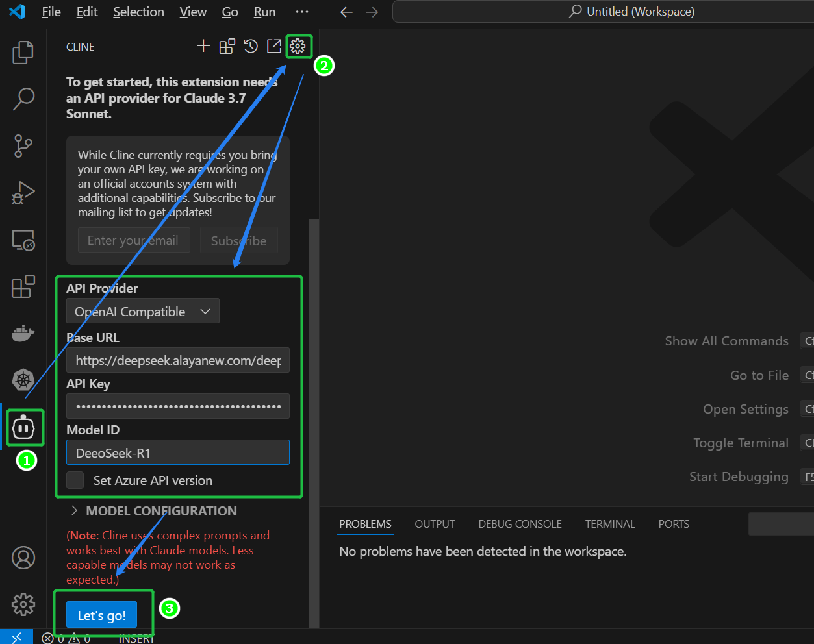The image size is (814, 644).
Task: Click the Base URL input field
Action: coord(177,360)
